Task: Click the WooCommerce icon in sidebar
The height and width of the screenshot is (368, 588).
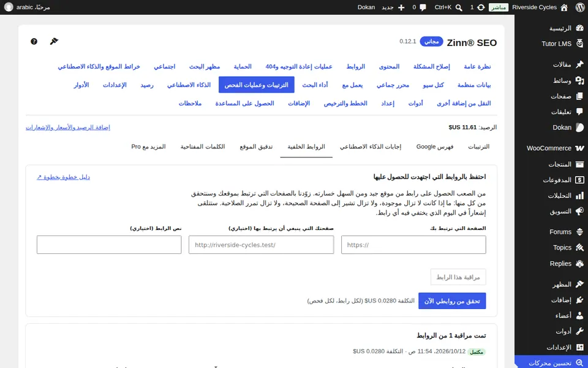Action: (x=580, y=148)
